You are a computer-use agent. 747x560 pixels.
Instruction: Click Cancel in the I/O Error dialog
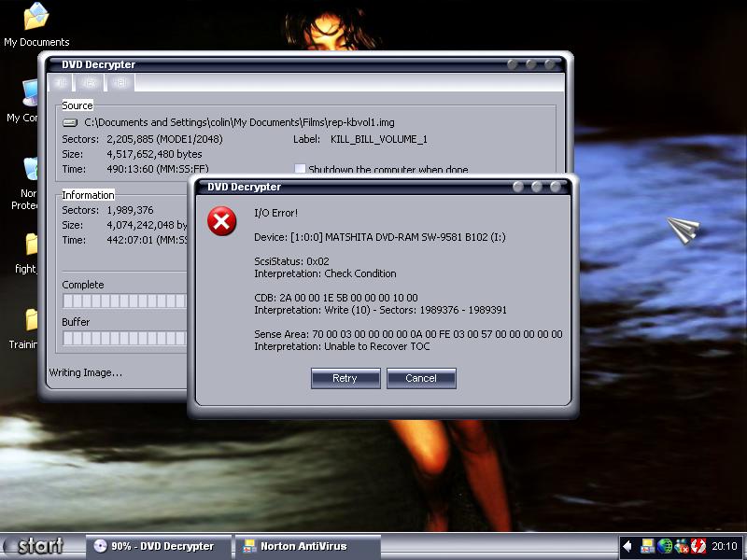click(x=421, y=378)
